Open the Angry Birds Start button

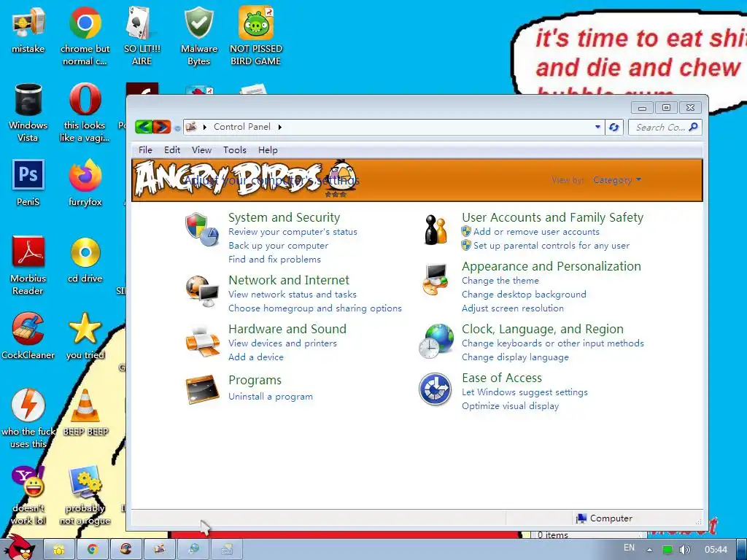tap(18, 547)
